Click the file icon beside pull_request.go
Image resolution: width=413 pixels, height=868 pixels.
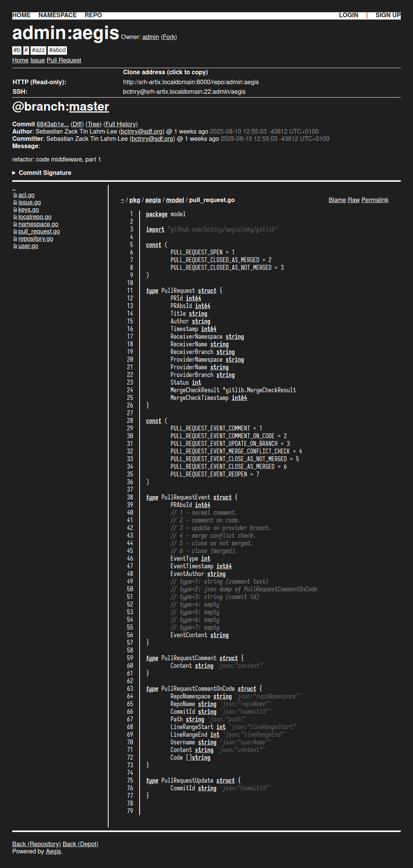15,232
